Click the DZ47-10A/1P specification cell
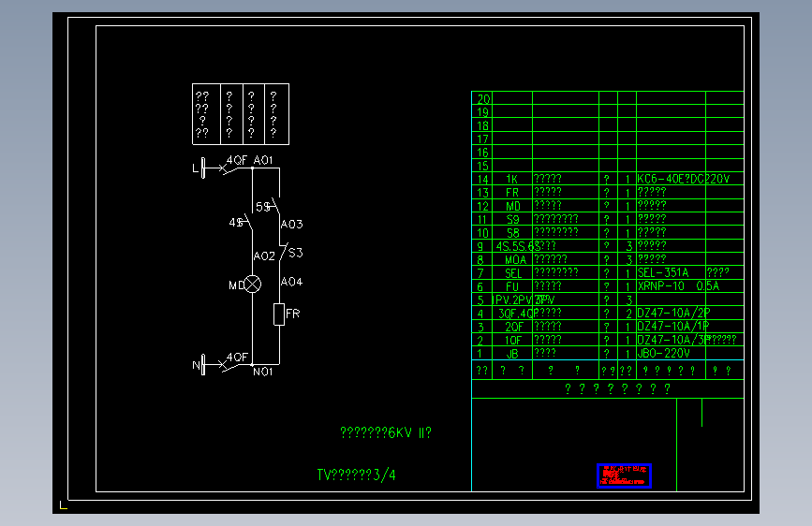Screen dimensions: 812x526 click(672, 327)
